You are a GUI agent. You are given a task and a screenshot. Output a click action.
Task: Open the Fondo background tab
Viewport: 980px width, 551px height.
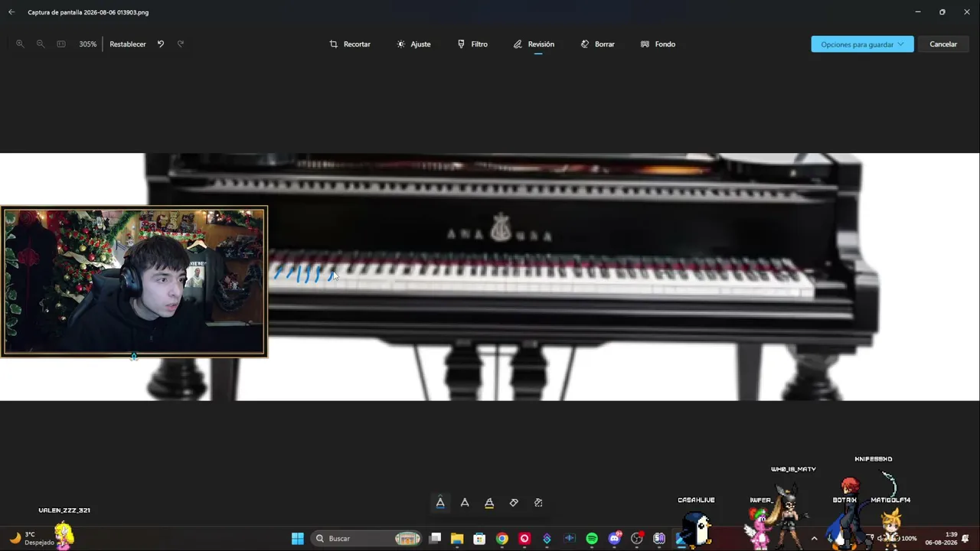click(658, 44)
